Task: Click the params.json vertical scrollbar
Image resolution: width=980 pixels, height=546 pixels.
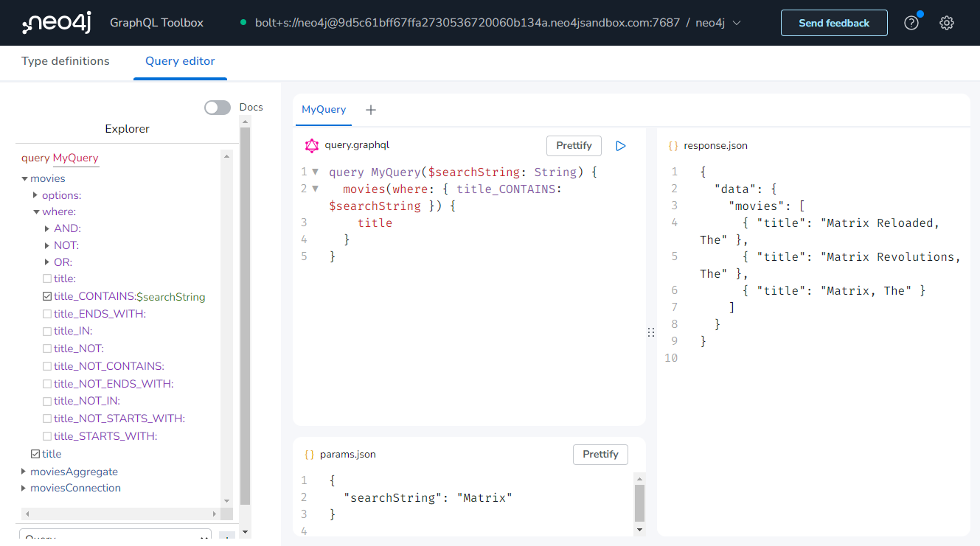Action: [x=639, y=505]
